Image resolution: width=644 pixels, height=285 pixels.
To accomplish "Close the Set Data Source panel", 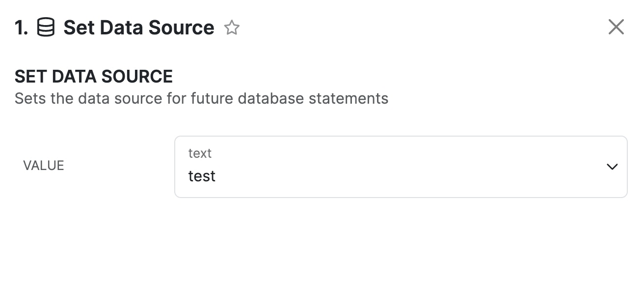I will click(616, 27).
